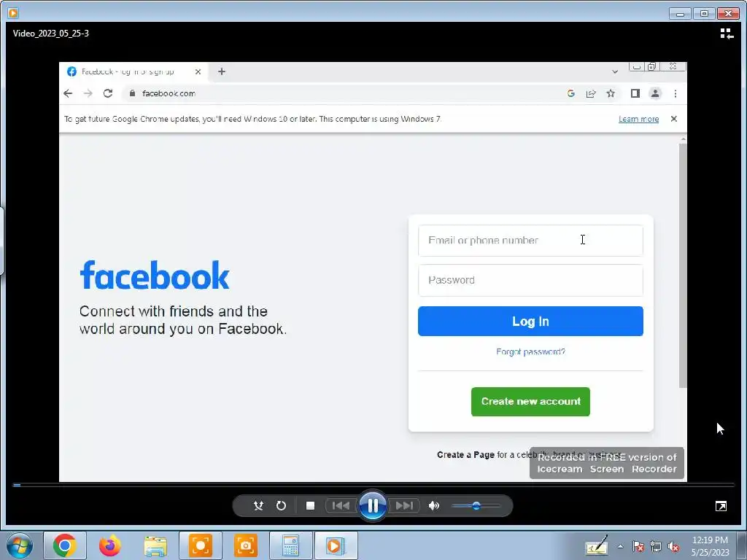Stop video playback

click(310, 506)
